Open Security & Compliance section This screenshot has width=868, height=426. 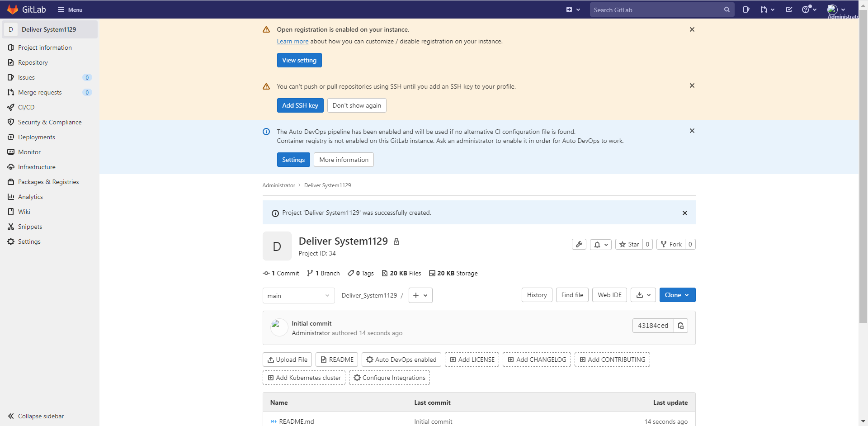(49, 122)
